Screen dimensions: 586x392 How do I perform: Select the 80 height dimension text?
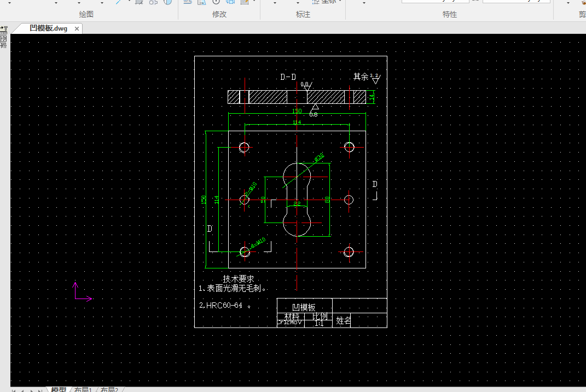pos(328,200)
